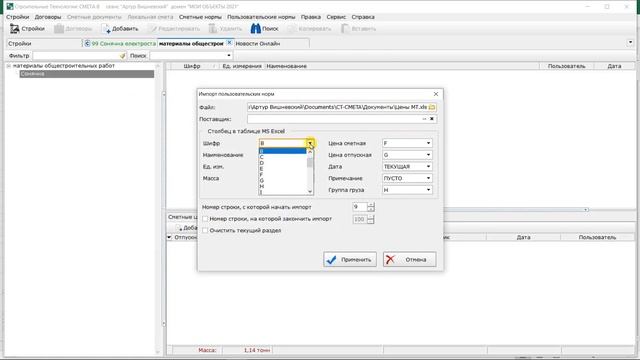Click the Копировать toolbar icon
Viewport: 640px width, 360px height.
[x=292, y=29]
